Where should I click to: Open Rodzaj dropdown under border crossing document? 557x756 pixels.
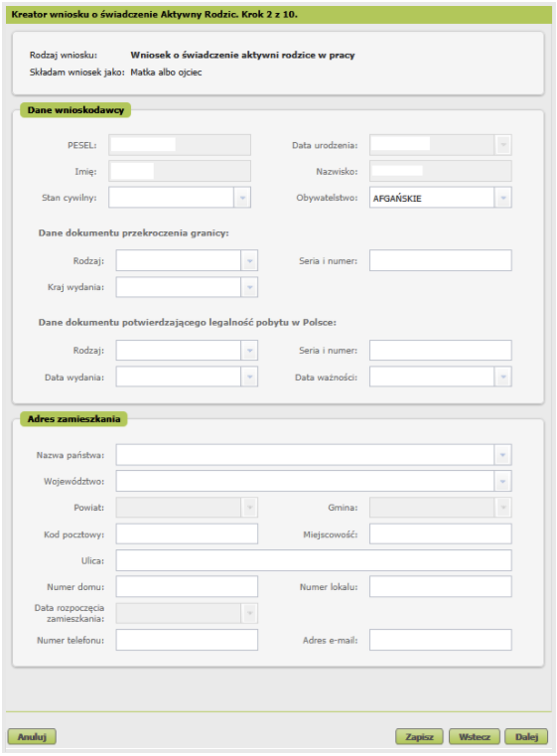click(x=249, y=261)
